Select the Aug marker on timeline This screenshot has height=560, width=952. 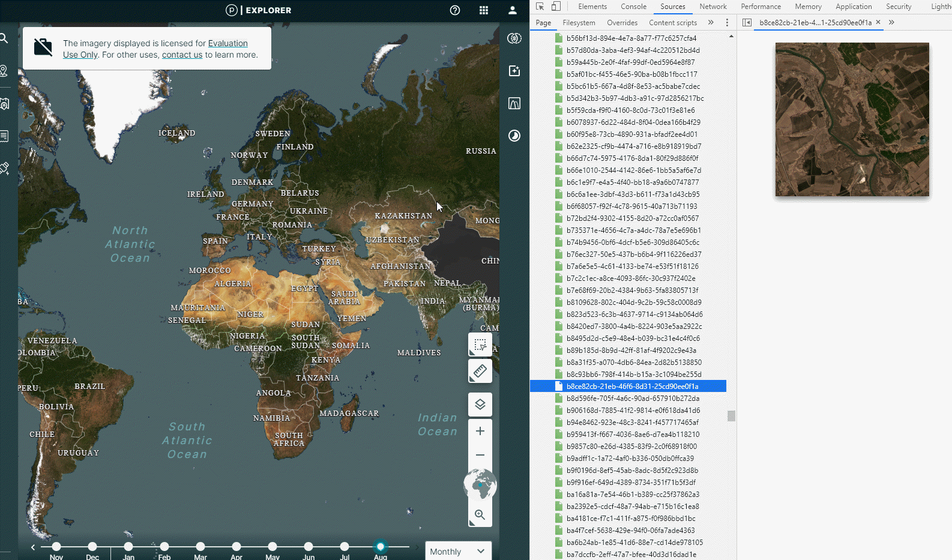point(381,546)
